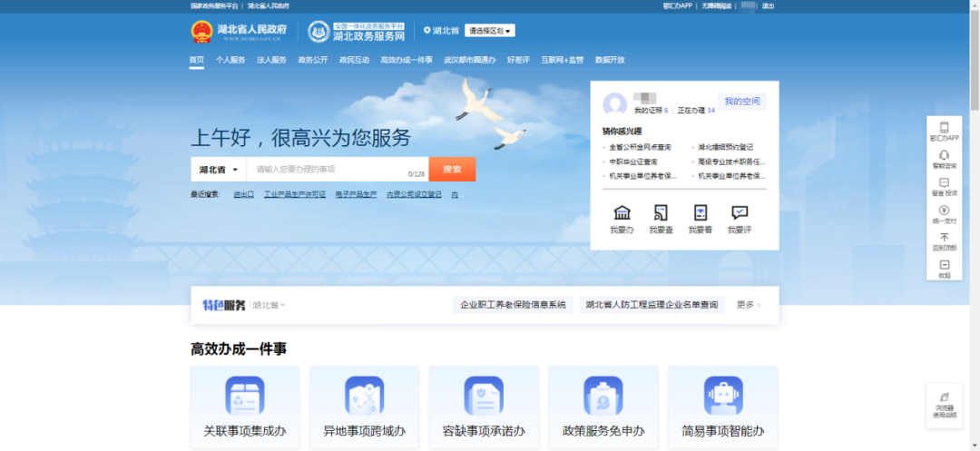The image size is (980, 451).
Task: Open the 互联网+监管 menu
Action: click(x=563, y=60)
